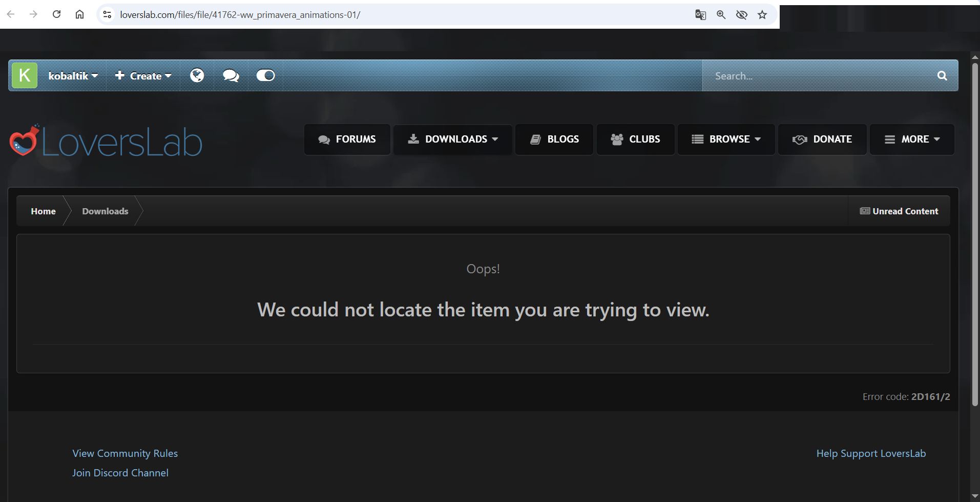Open the CLUBS menu item
This screenshot has height=502, width=980.
click(x=636, y=139)
